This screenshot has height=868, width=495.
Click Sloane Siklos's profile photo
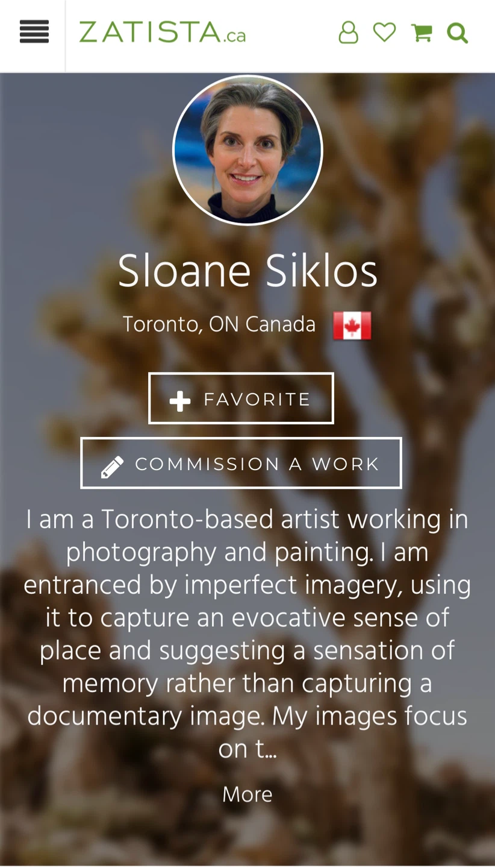[247, 150]
